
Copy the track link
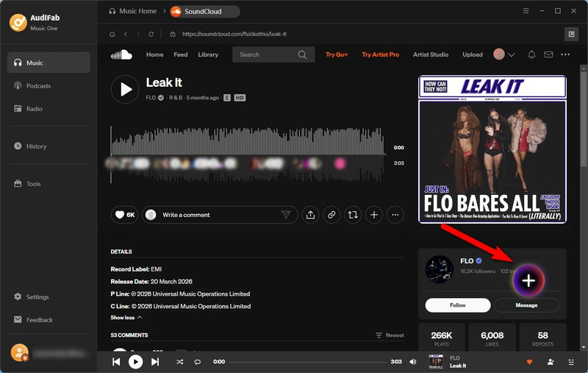[331, 215]
